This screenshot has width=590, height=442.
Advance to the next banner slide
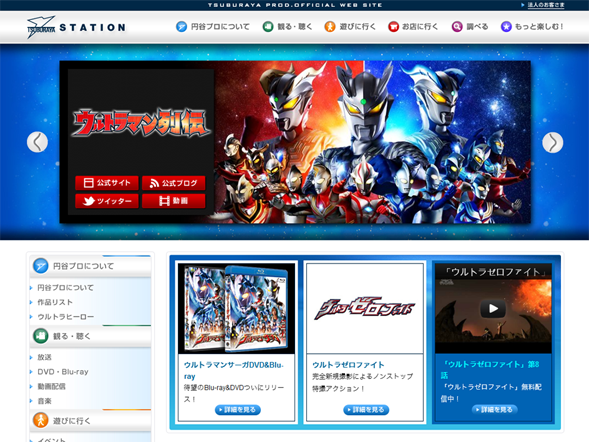coord(552,142)
